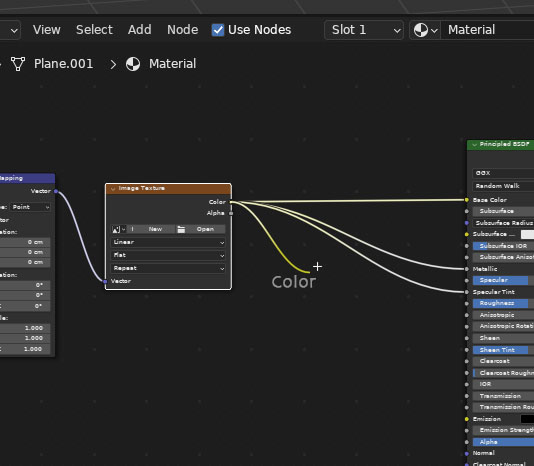Click the Material name field in header
This screenshot has width=534, height=466.
coord(488,30)
